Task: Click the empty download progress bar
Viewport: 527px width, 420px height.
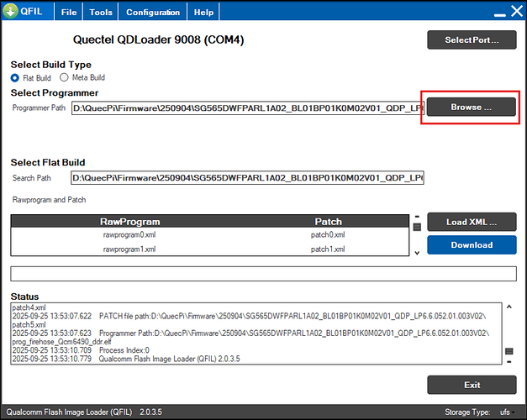Action: tap(264, 274)
